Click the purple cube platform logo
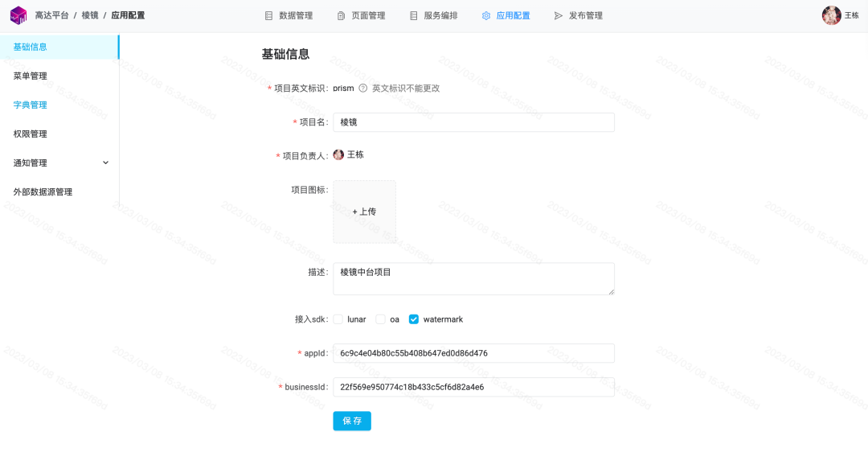 coord(18,15)
